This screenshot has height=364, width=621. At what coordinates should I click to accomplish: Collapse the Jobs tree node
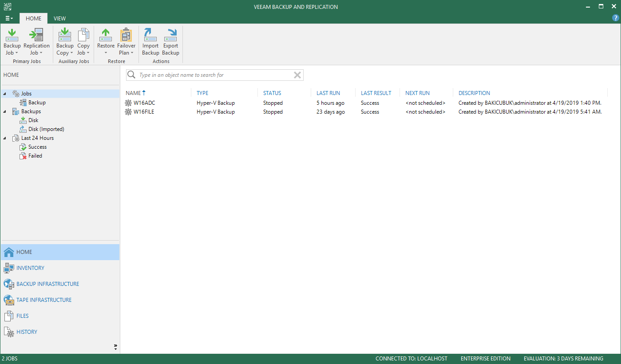click(x=4, y=94)
